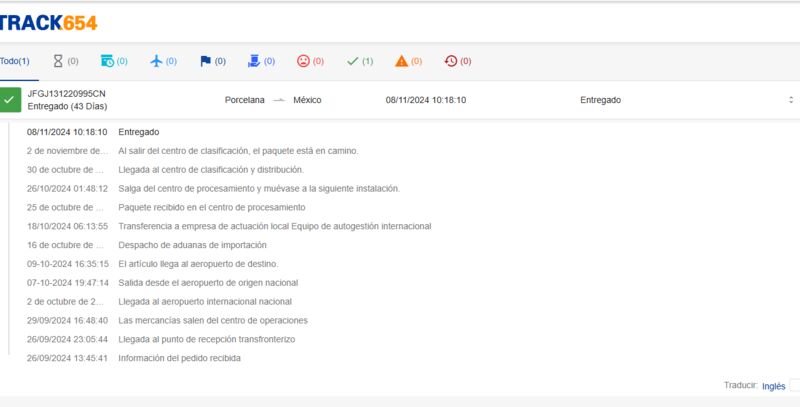Viewport: 800px width, 407px height.
Task: Open the Inglés translate language link
Action: pyautogui.click(x=773, y=386)
